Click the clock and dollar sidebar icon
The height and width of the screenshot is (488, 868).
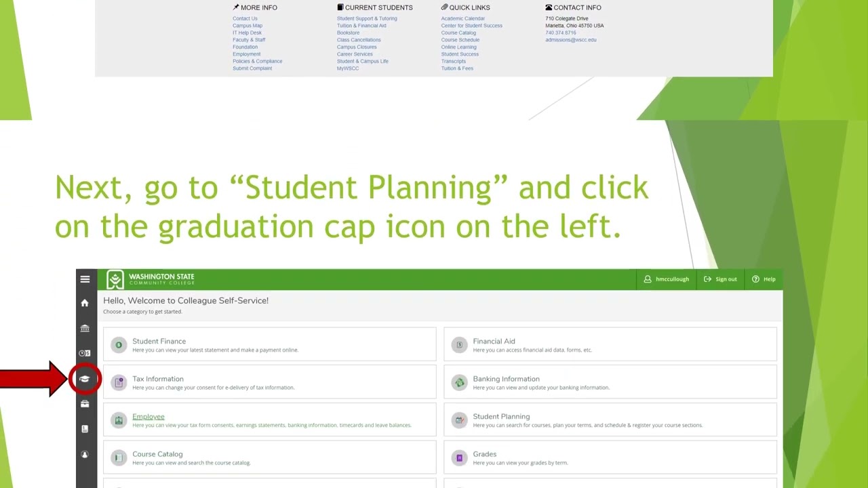[x=85, y=353]
